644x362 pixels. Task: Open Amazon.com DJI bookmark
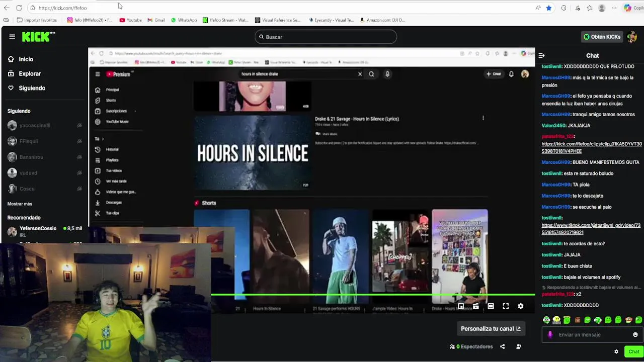382,20
